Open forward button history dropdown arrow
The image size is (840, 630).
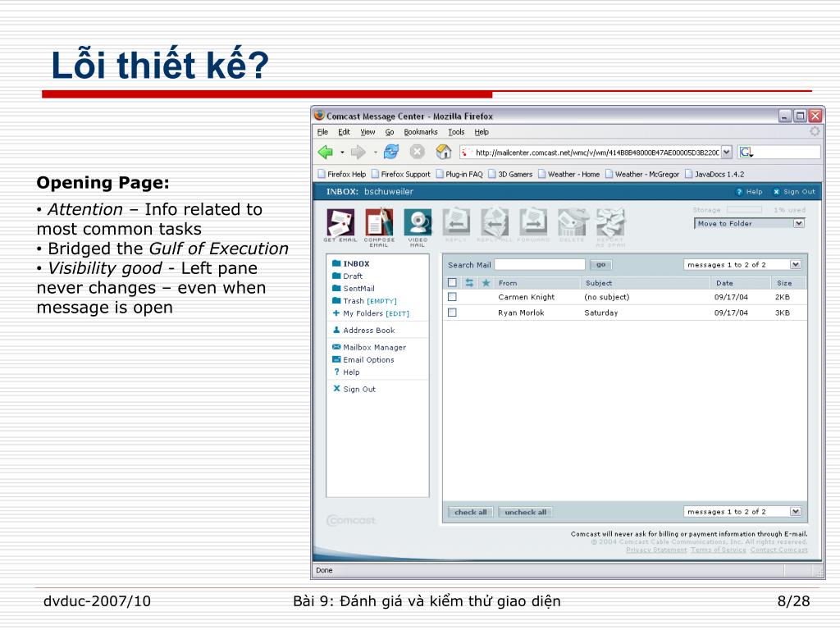[375, 153]
